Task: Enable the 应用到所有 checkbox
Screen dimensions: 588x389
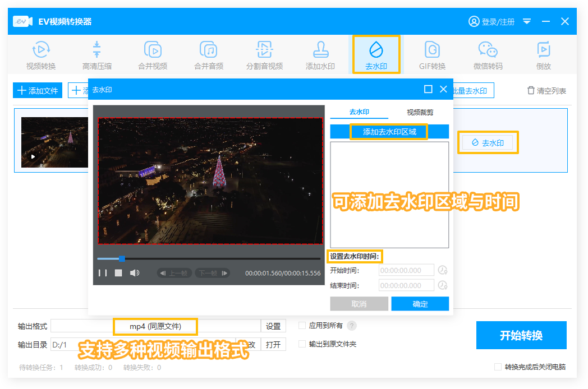Action: point(302,326)
